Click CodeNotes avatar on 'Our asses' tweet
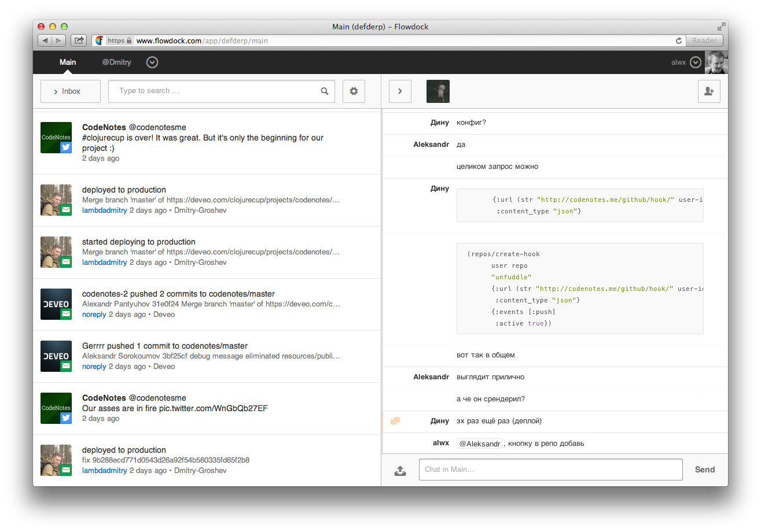This screenshot has width=761, height=532. coord(56,408)
